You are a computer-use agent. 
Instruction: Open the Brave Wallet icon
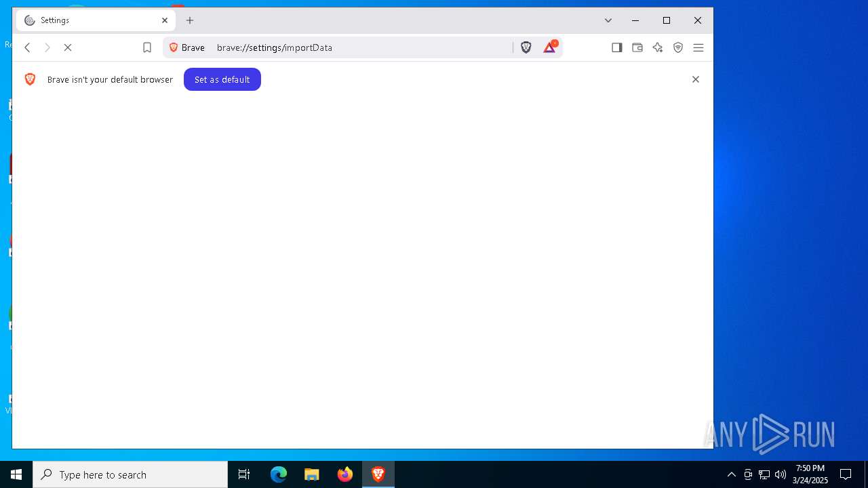(x=637, y=47)
